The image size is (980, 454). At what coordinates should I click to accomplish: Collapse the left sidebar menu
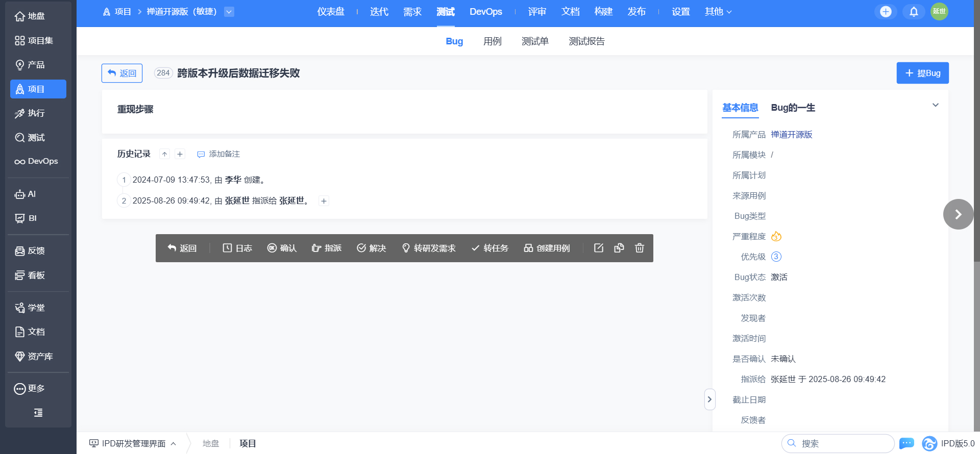point(38,413)
